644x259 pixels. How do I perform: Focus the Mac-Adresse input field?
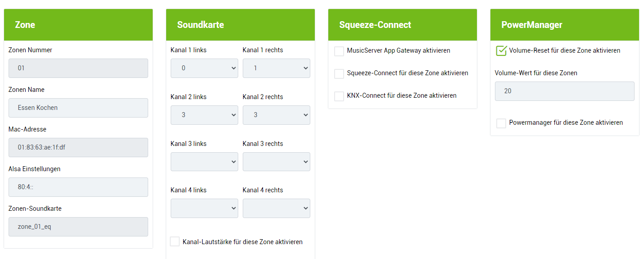pyautogui.click(x=78, y=147)
